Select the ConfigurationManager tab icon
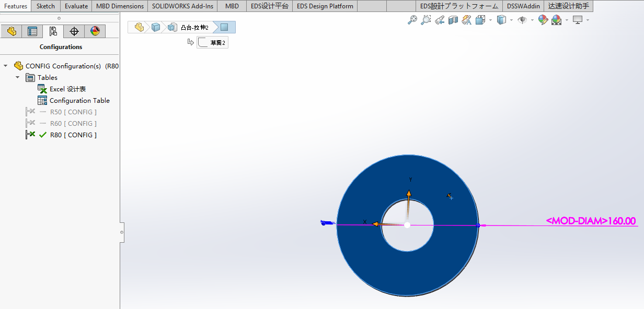The height and width of the screenshot is (309, 644). coord(53,31)
